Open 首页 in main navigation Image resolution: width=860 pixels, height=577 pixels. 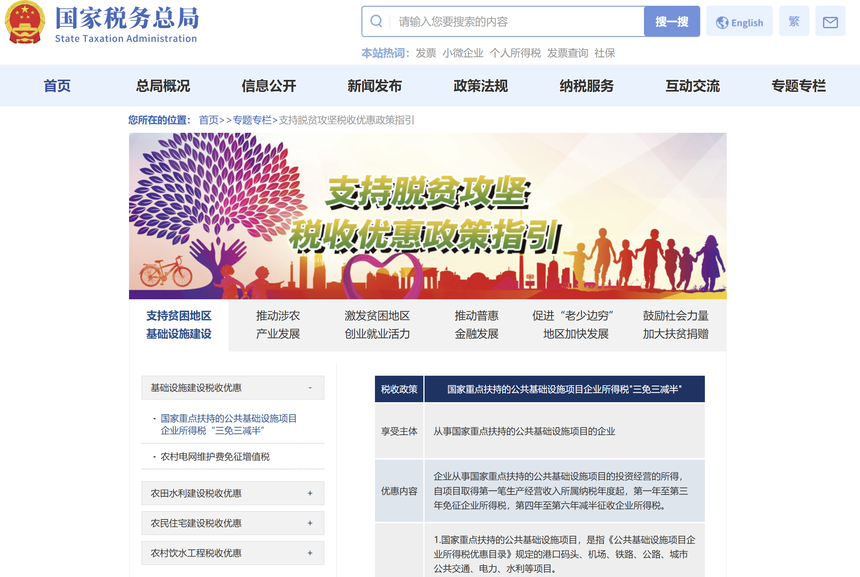57,86
